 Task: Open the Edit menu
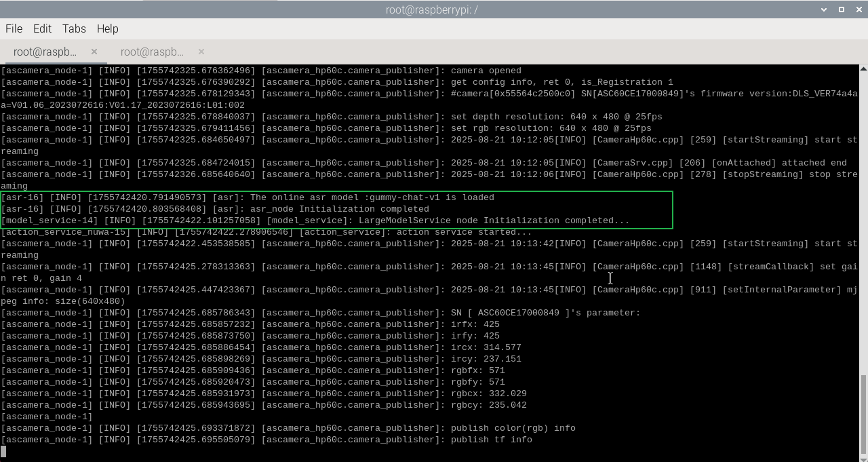point(42,28)
